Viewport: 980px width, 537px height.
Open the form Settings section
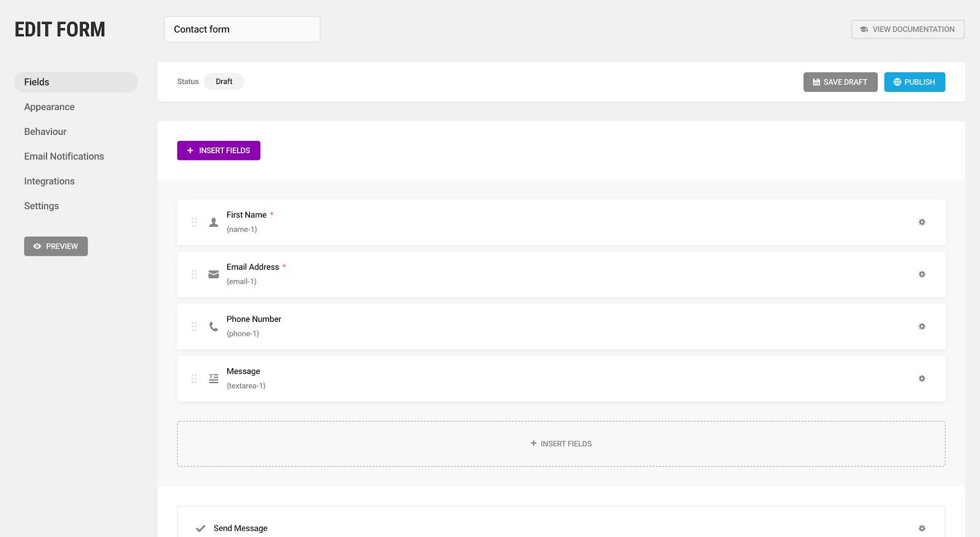(41, 206)
